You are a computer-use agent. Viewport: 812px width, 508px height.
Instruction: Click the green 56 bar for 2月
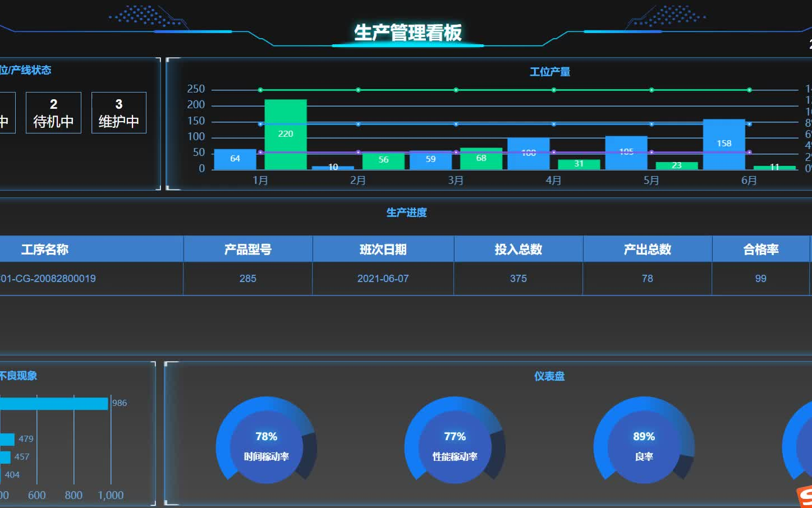(383, 160)
